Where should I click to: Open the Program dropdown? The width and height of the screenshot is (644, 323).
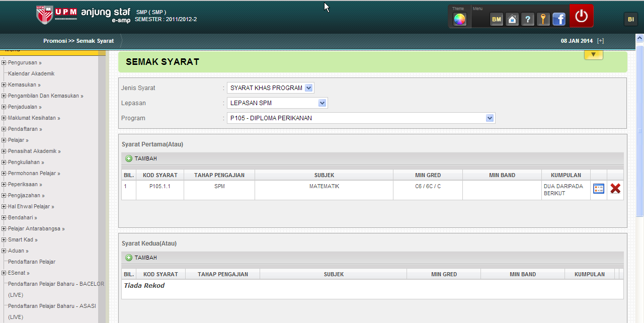361,118
